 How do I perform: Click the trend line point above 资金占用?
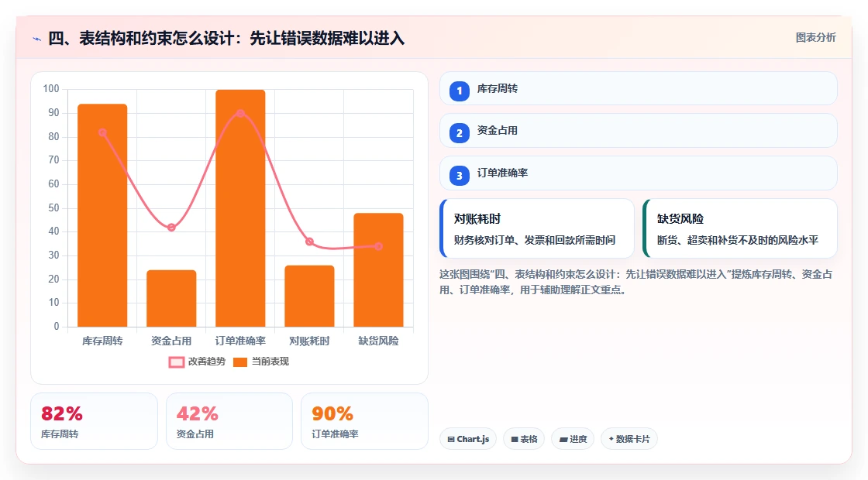click(x=171, y=228)
